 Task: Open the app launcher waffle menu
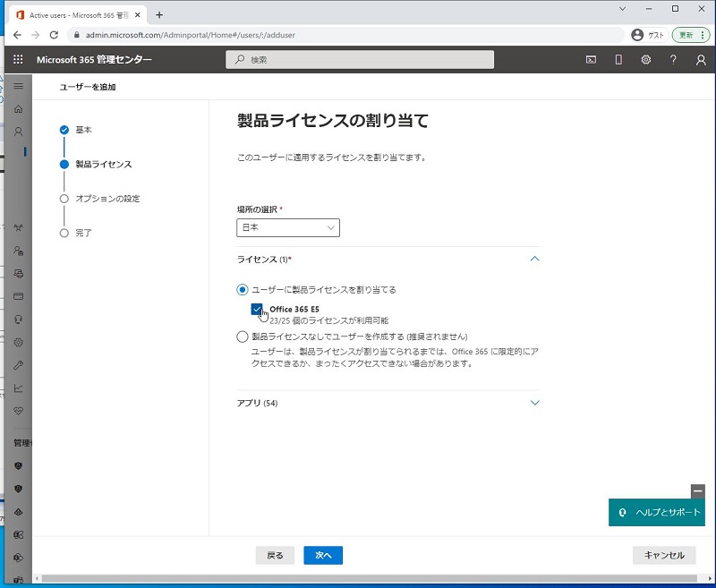click(18, 59)
